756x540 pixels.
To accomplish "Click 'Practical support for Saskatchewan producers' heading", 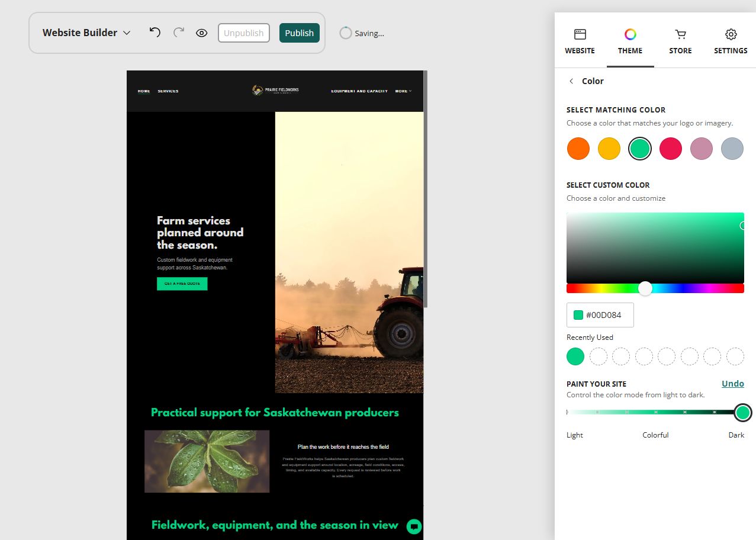I will tap(275, 413).
